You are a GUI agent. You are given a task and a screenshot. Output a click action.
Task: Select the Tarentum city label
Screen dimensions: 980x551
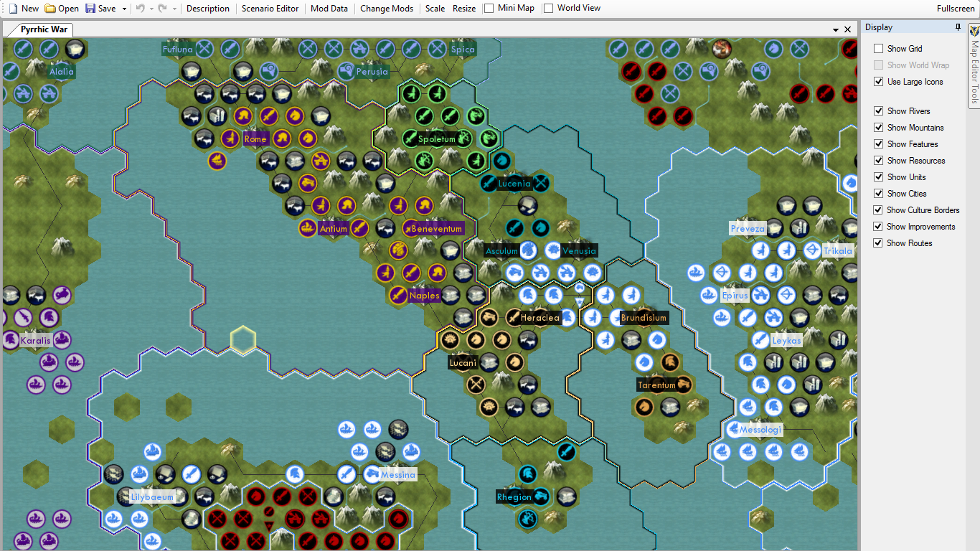click(656, 385)
